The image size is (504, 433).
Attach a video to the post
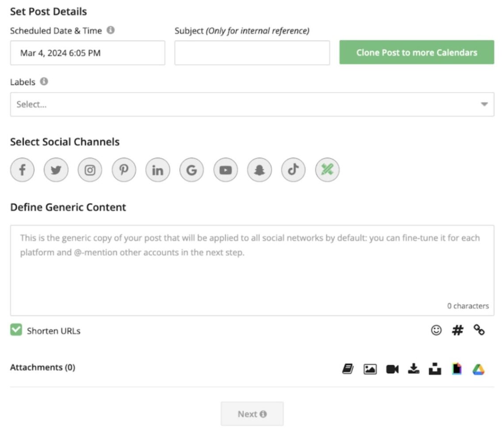[x=392, y=368]
